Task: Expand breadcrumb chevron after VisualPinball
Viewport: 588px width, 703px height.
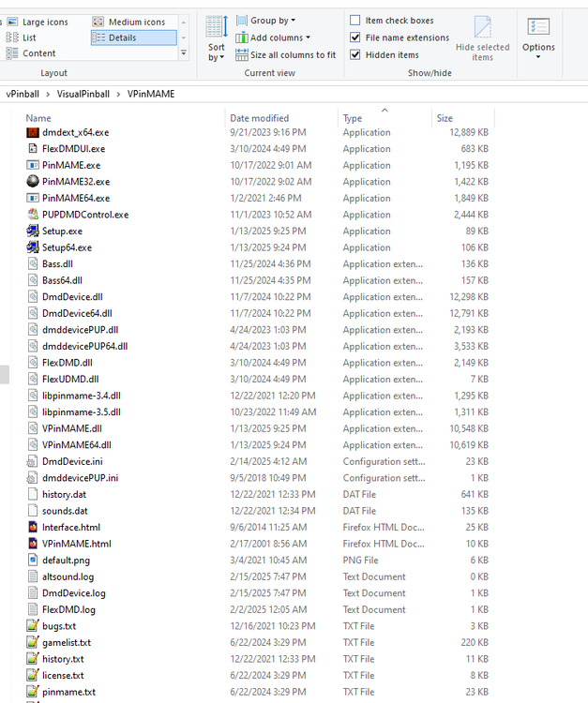Action: [118, 94]
